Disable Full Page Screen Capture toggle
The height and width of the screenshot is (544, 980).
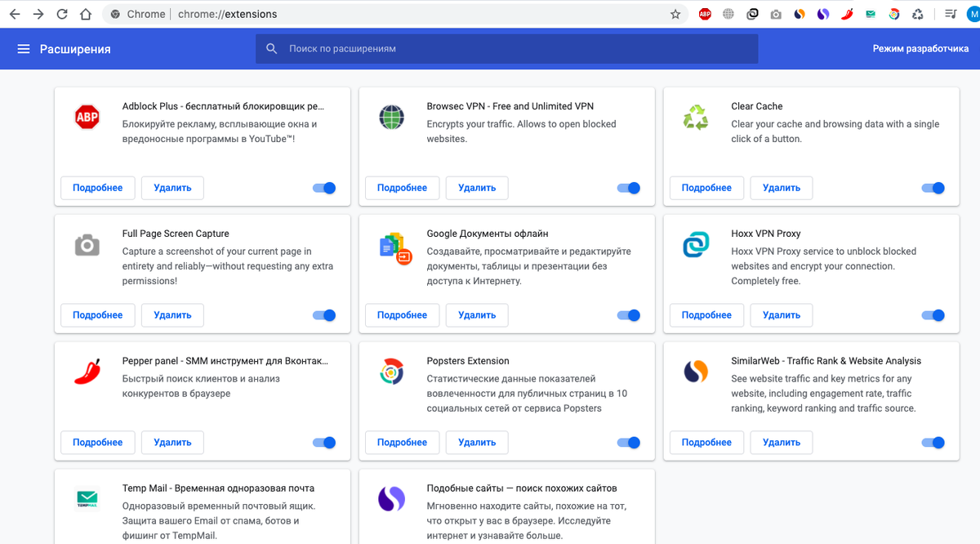[324, 315]
